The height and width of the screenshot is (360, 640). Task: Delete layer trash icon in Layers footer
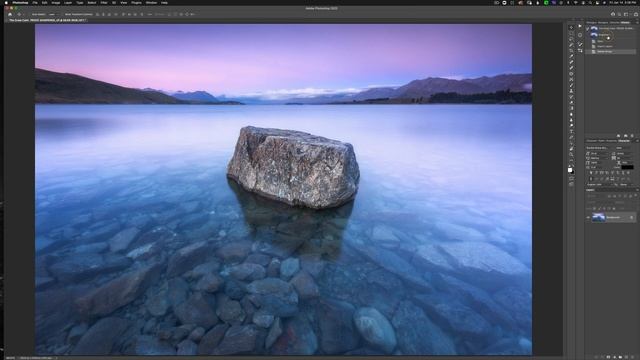coord(632,357)
